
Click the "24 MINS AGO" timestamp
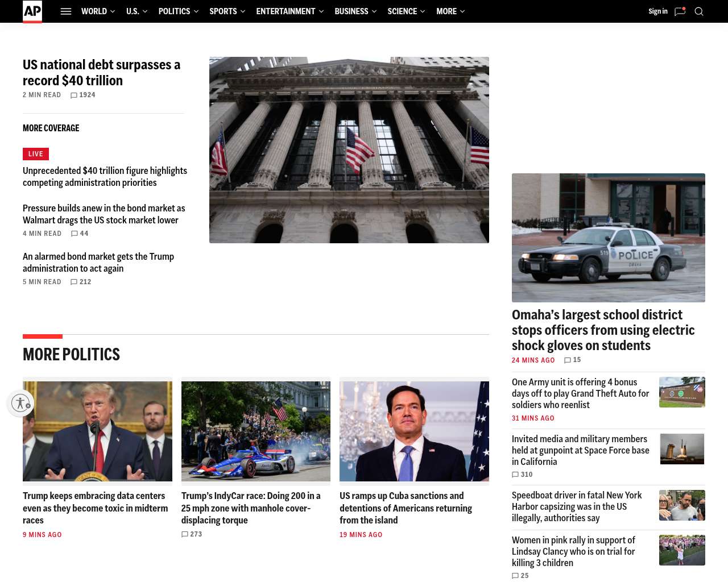533,360
